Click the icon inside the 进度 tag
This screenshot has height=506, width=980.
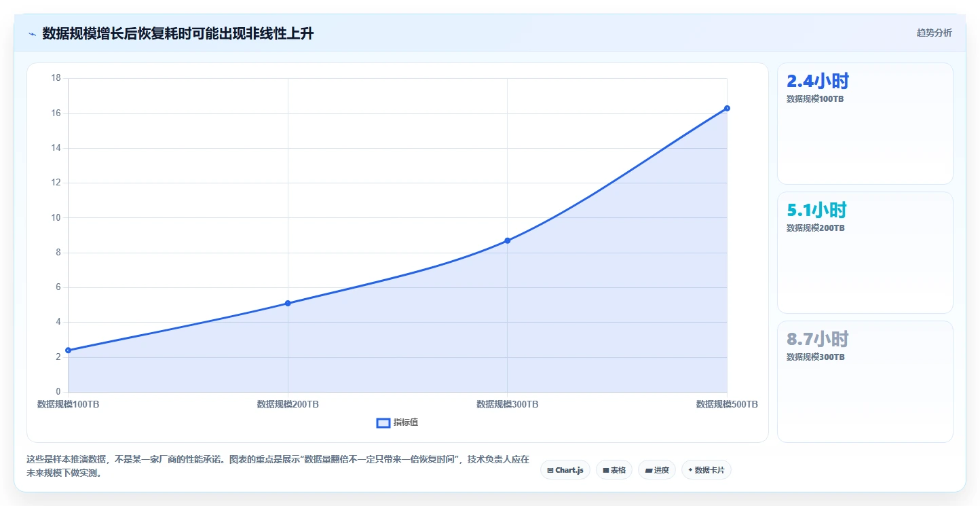point(648,470)
